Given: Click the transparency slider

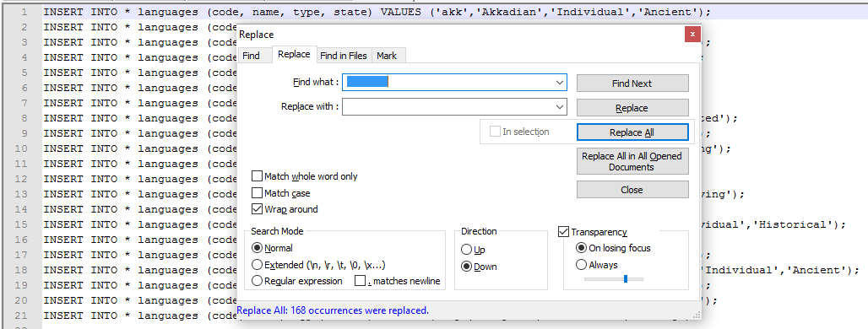Looking at the screenshot, I should [614, 279].
